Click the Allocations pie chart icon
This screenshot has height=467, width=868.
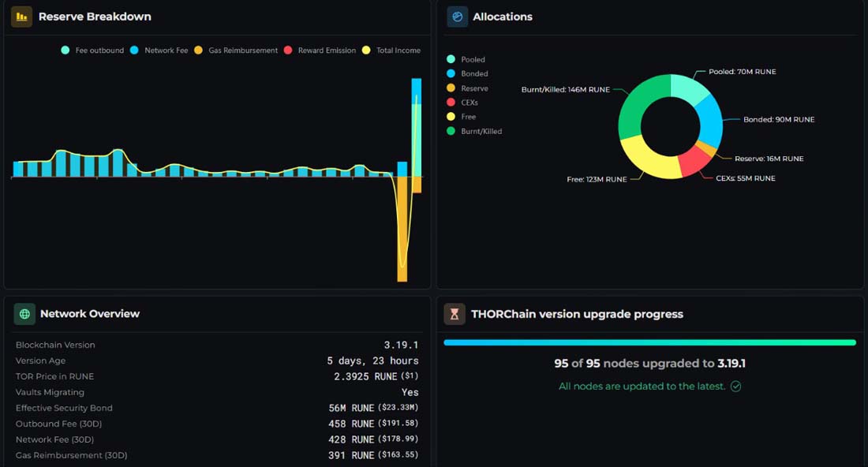point(457,17)
